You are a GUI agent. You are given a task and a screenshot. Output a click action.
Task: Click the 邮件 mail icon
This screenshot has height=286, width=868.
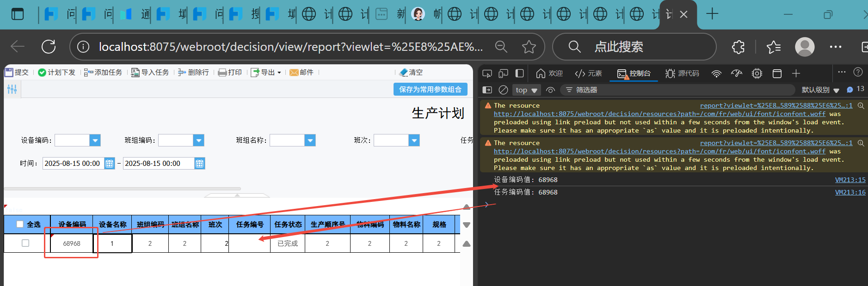294,73
